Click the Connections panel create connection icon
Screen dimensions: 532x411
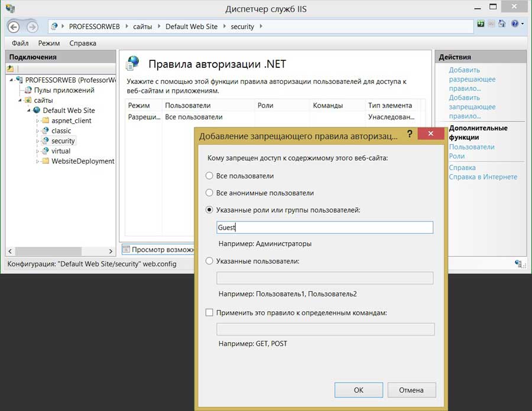(x=11, y=68)
